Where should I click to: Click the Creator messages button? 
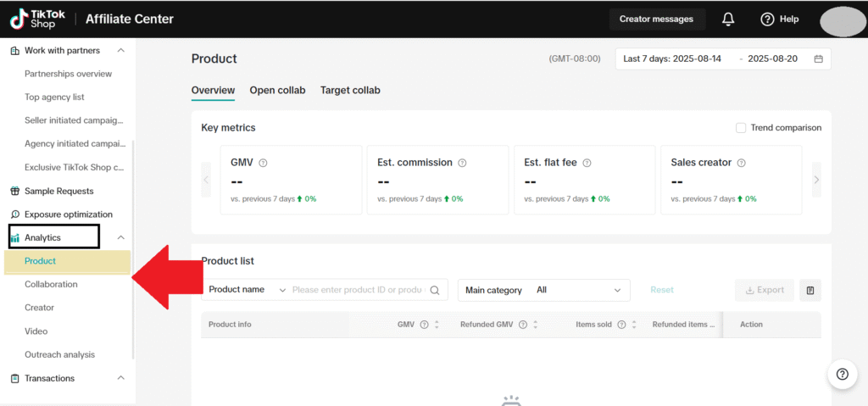[656, 19]
